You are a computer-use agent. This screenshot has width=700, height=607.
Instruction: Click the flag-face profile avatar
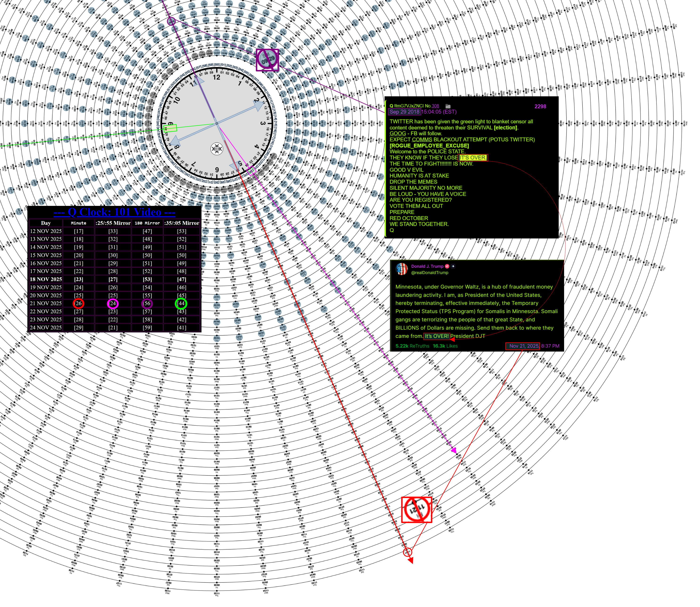(x=402, y=269)
